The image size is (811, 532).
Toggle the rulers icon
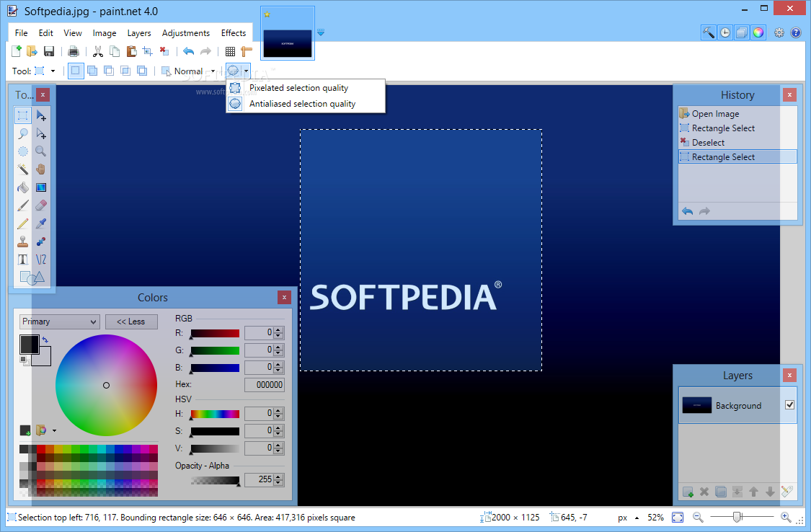pyautogui.click(x=247, y=51)
